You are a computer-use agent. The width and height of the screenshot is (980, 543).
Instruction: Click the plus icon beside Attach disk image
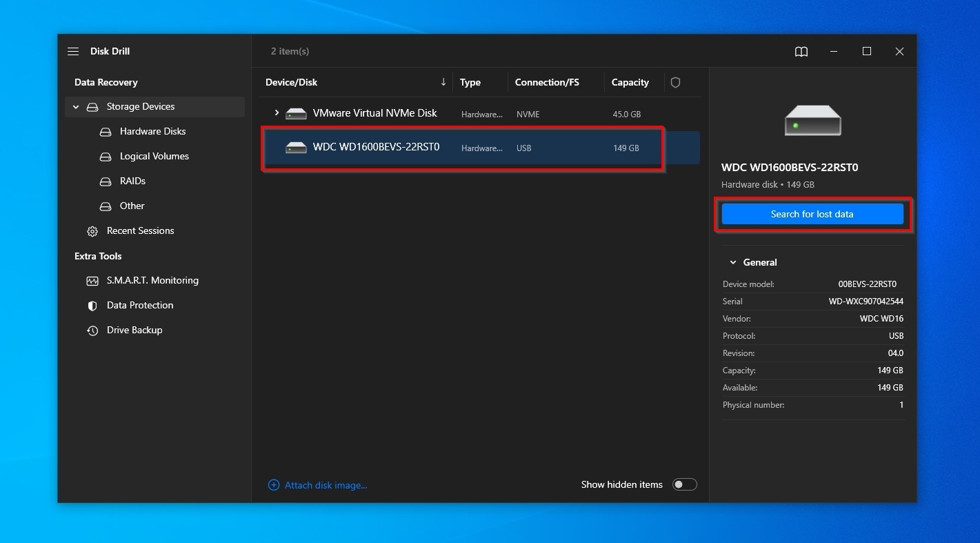(x=274, y=485)
